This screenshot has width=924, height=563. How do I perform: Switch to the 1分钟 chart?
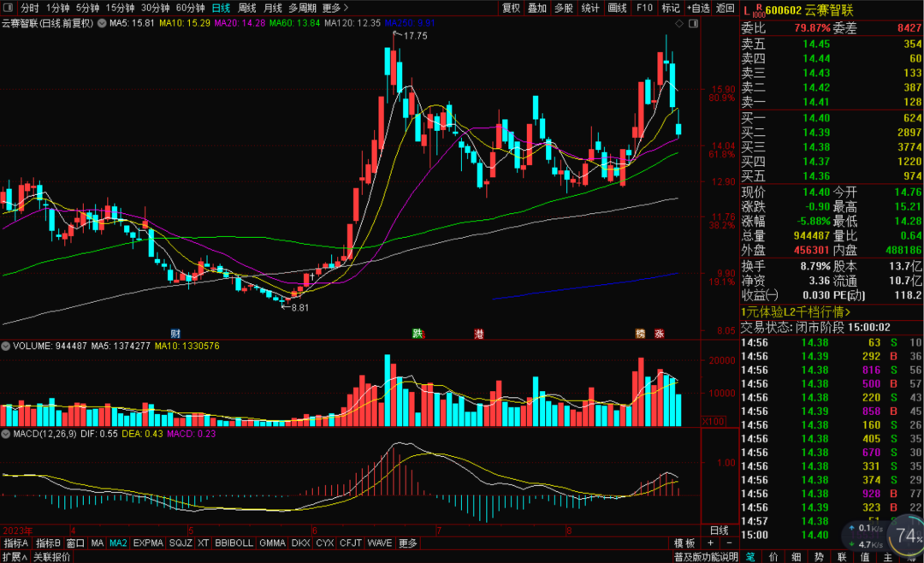58,9
